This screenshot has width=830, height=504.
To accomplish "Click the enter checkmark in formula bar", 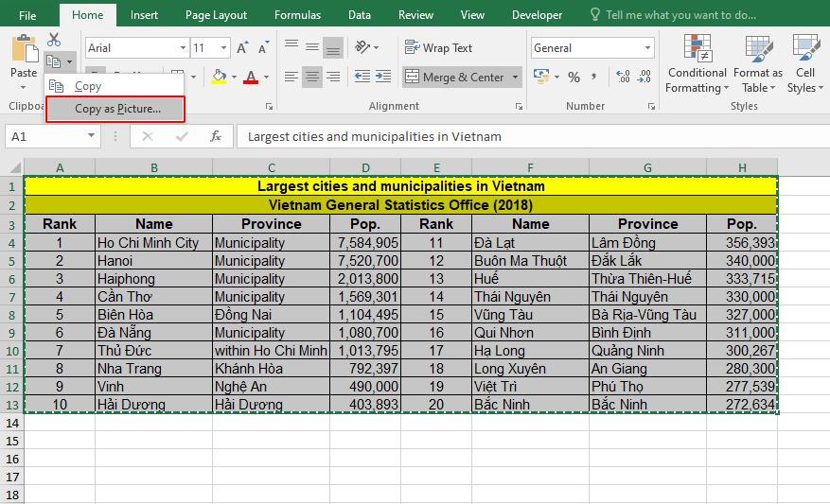I will point(182,136).
